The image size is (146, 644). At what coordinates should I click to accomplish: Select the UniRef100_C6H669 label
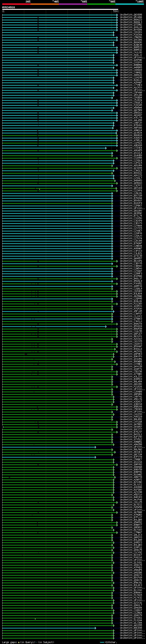click(x=131, y=70)
